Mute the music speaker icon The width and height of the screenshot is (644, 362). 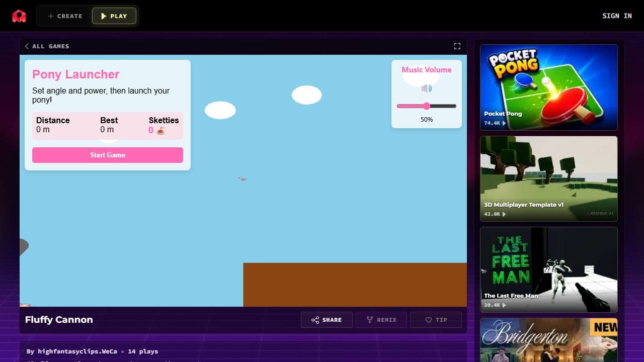click(x=427, y=88)
